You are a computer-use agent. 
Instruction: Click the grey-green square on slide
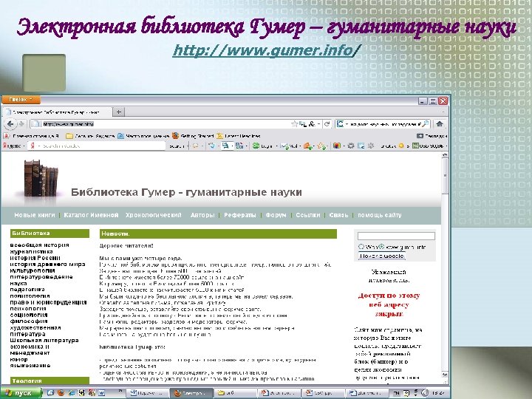[x=44, y=72]
